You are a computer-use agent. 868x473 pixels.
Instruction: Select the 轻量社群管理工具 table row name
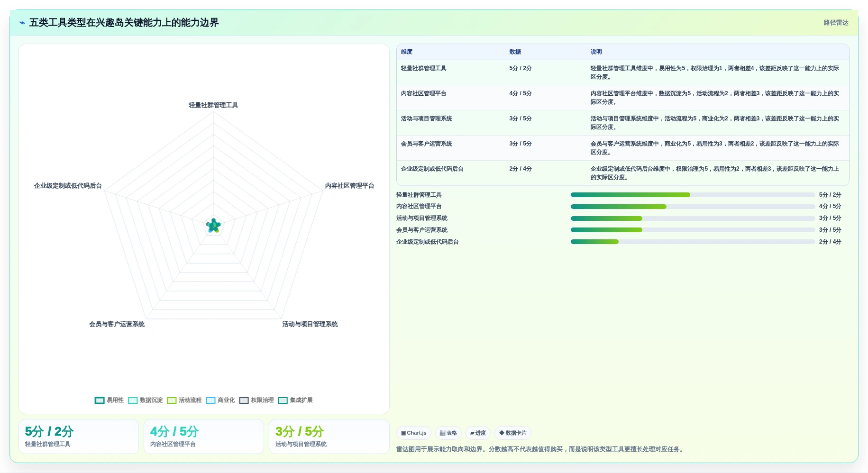[x=424, y=68]
